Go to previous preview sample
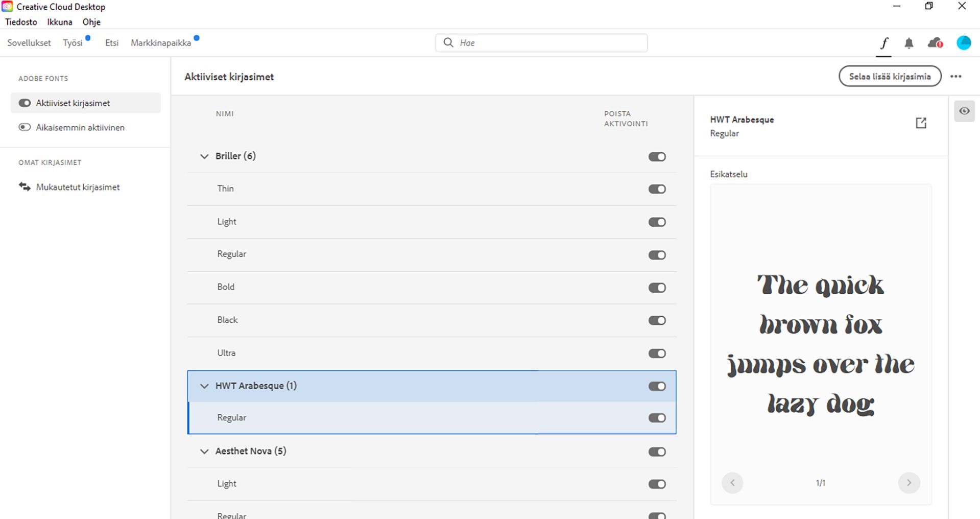 732,483
